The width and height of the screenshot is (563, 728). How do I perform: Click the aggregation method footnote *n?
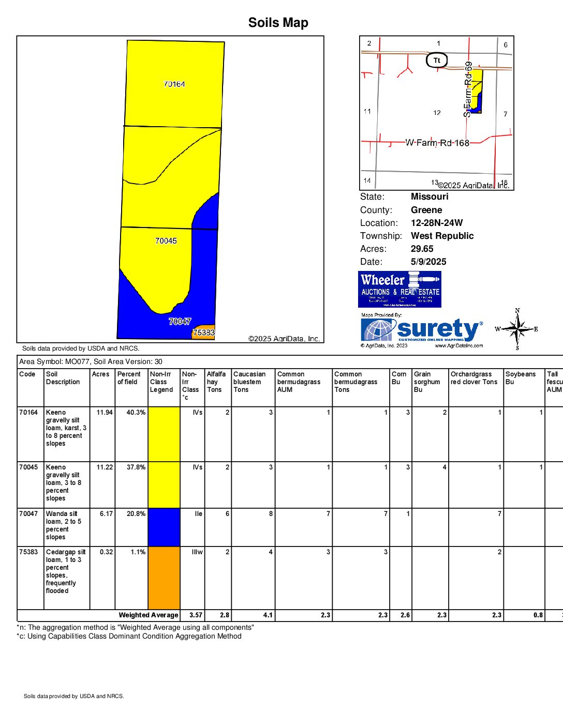[136, 627]
